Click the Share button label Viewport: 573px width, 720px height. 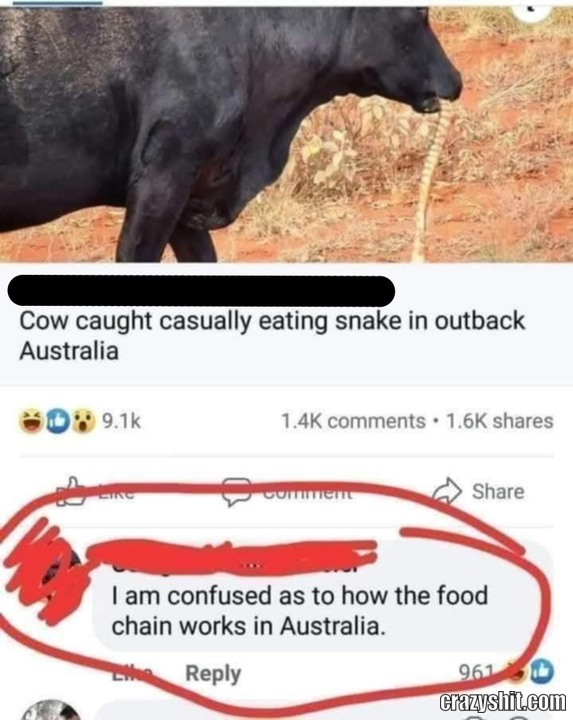coord(498,491)
